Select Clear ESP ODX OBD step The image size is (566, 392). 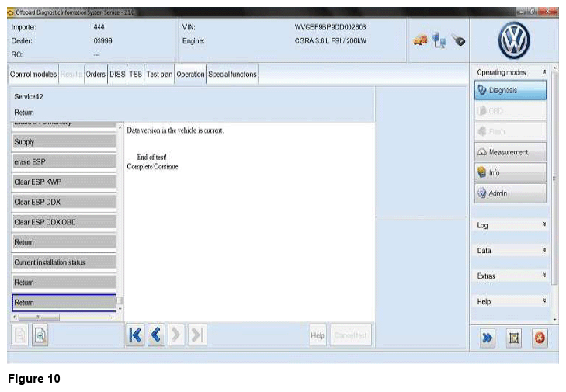64,222
